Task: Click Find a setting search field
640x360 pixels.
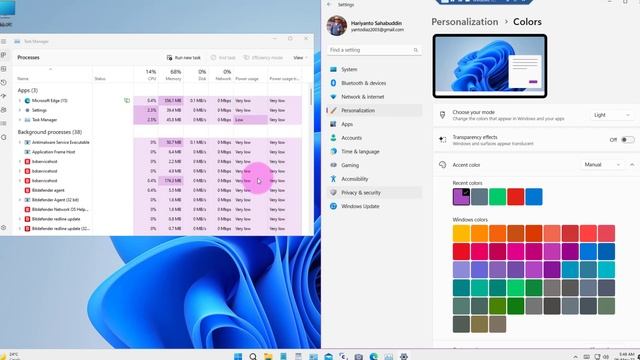Action: pos(374,50)
